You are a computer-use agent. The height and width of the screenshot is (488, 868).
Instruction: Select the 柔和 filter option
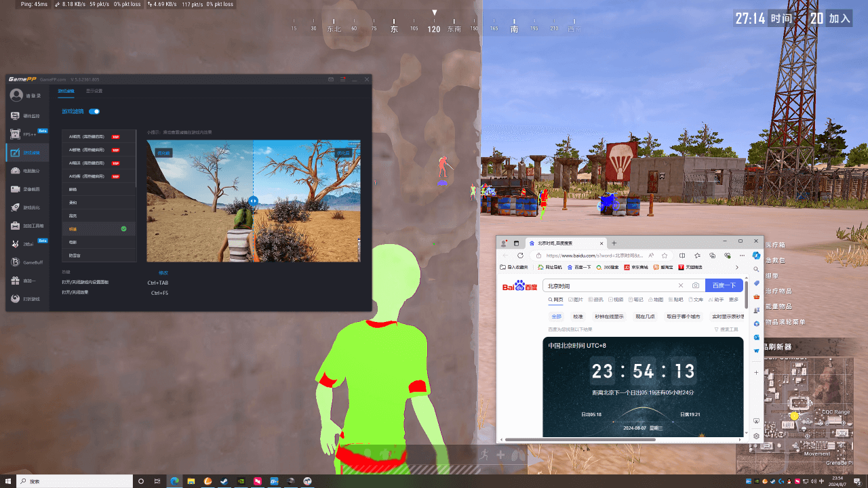click(x=73, y=203)
